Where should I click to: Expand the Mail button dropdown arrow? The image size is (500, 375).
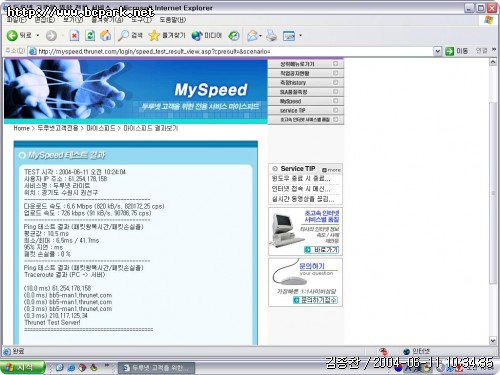pyautogui.click(x=260, y=36)
